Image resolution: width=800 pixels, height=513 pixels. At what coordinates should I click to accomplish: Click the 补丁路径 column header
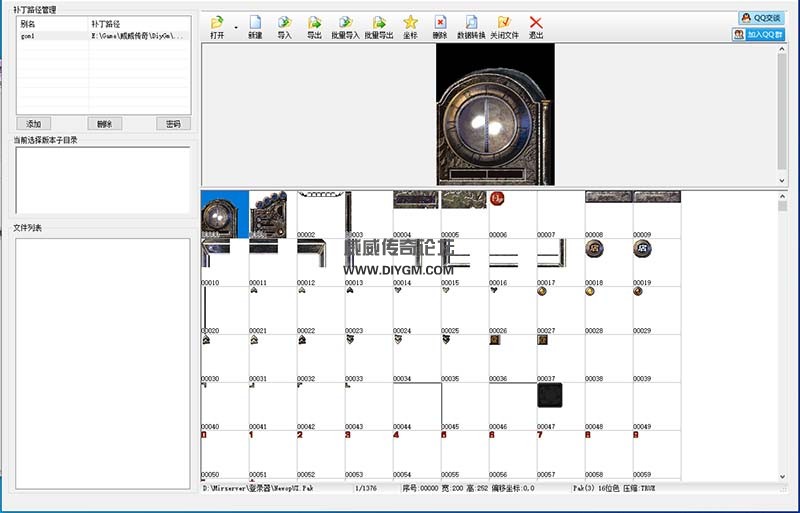(139, 24)
